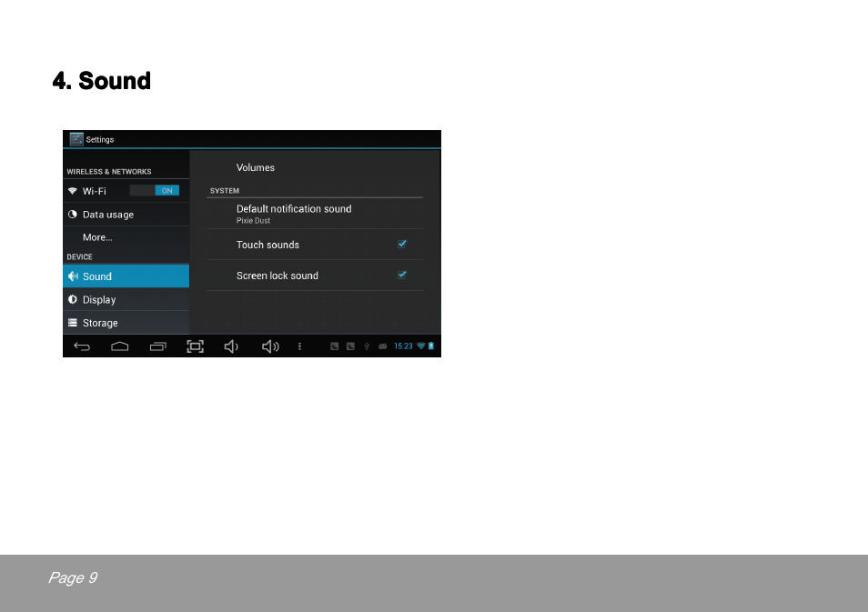Image resolution: width=868 pixels, height=612 pixels.
Task: Tap the volume up icon
Action: pyautogui.click(x=270, y=346)
